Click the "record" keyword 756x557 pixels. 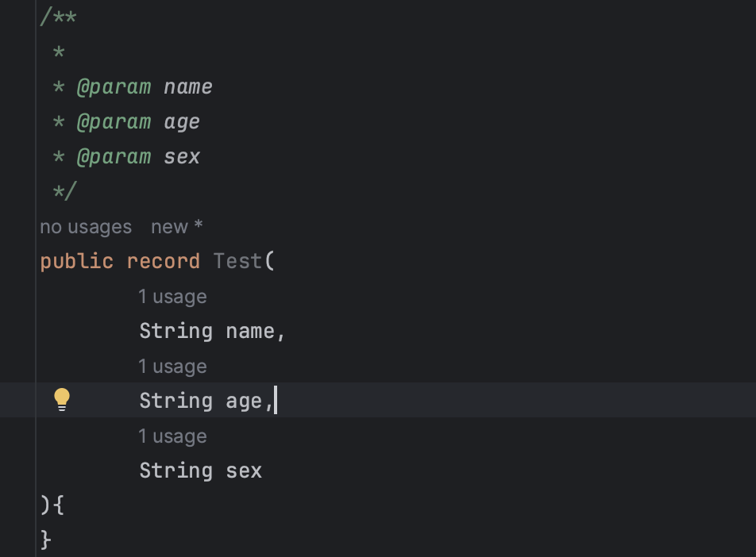tap(164, 261)
